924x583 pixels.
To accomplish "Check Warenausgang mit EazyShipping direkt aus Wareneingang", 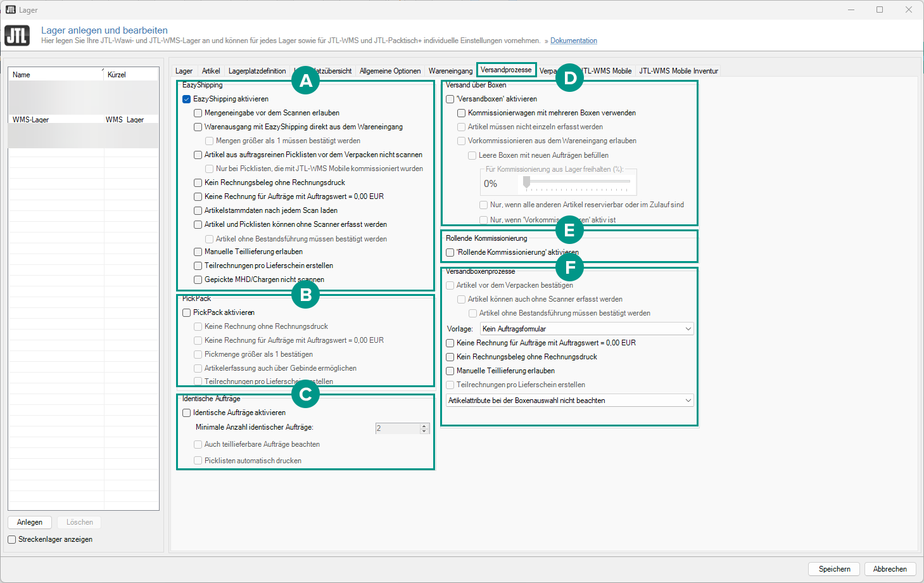I will tap(198, 127).
